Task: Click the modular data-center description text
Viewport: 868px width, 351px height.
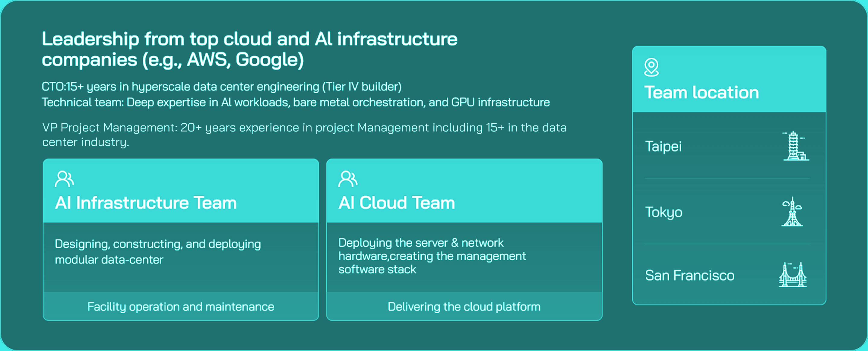Action: [x=158, y=251]
